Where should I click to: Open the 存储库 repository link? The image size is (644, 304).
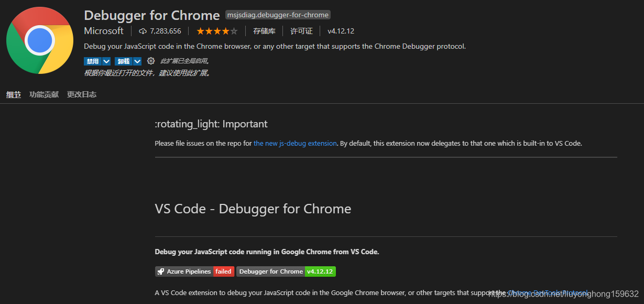(x=264, y=31)
